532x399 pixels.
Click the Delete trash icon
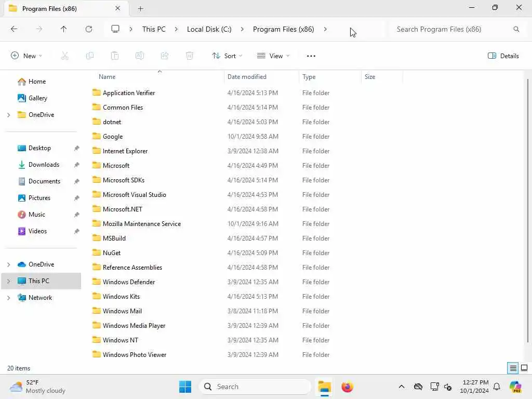[190, 56]
